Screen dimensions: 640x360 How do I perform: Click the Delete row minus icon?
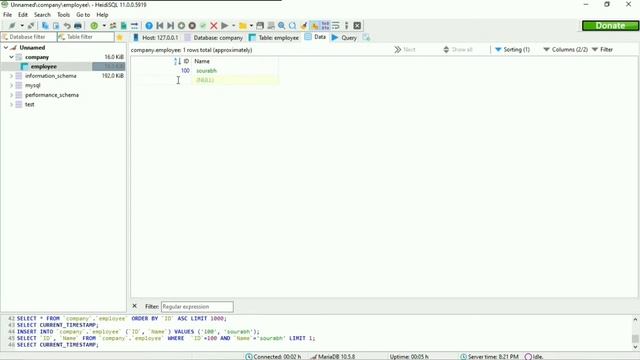point(192,26)
